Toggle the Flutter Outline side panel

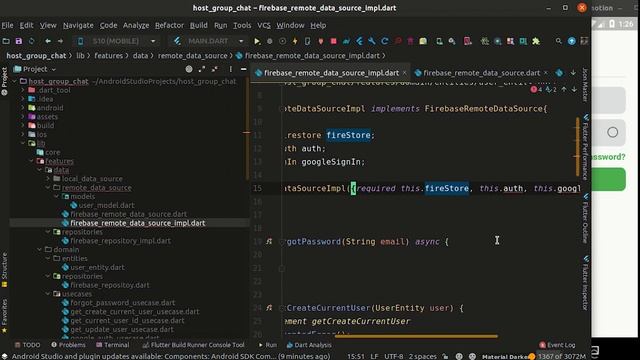pyautogui.click(x=586, y=218)
